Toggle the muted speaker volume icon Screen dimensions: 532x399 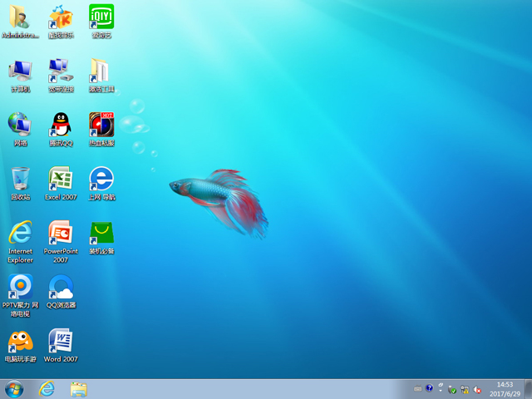click(x=477, y=389)
